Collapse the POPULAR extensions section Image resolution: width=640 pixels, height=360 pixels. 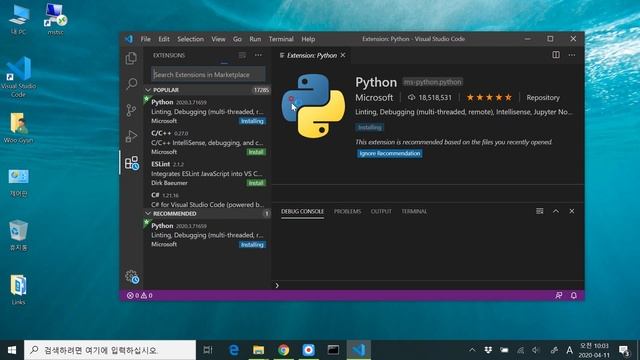coord(207,90)
